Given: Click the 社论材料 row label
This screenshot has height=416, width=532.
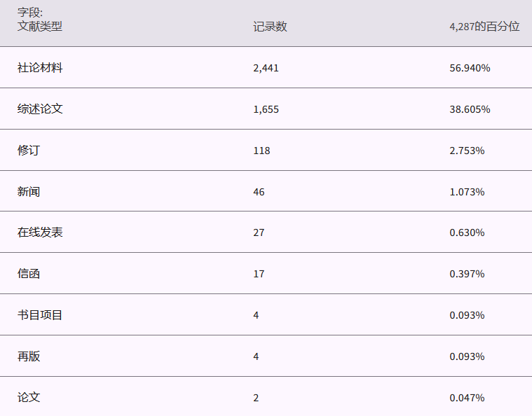Looking at the screenshot, I should [40, 68].
